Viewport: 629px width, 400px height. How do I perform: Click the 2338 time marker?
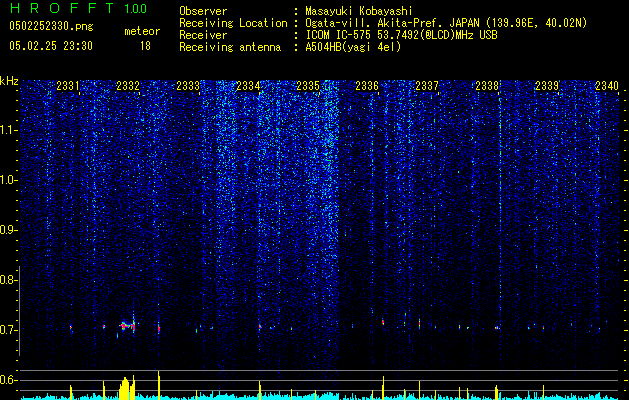click(x=487, y=85)
